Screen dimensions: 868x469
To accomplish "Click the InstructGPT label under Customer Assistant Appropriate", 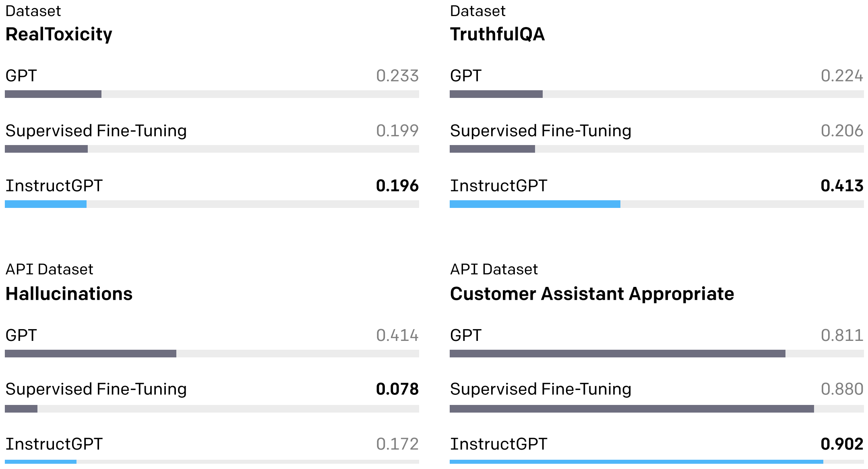I will [499, 444].
